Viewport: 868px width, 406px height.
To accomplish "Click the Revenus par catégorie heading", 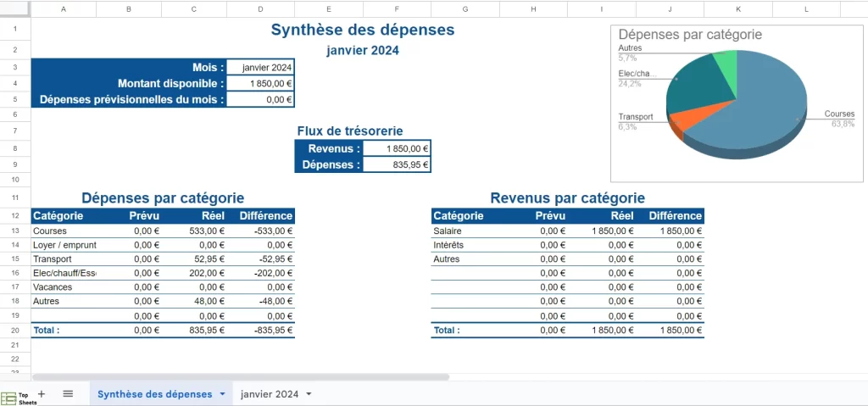I will 567,197.
